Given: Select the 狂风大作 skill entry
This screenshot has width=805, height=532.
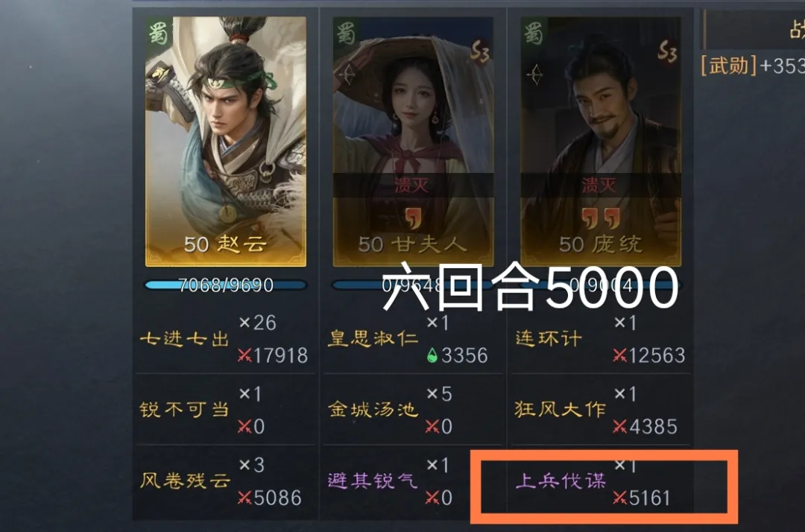Looking at the screenshot, I should (601, 409).
